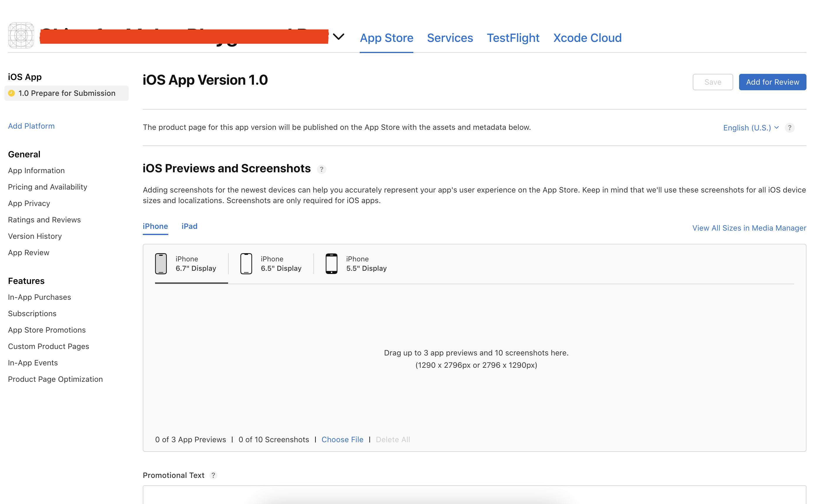Open the TestFlight tab

(x=513, y=38)
